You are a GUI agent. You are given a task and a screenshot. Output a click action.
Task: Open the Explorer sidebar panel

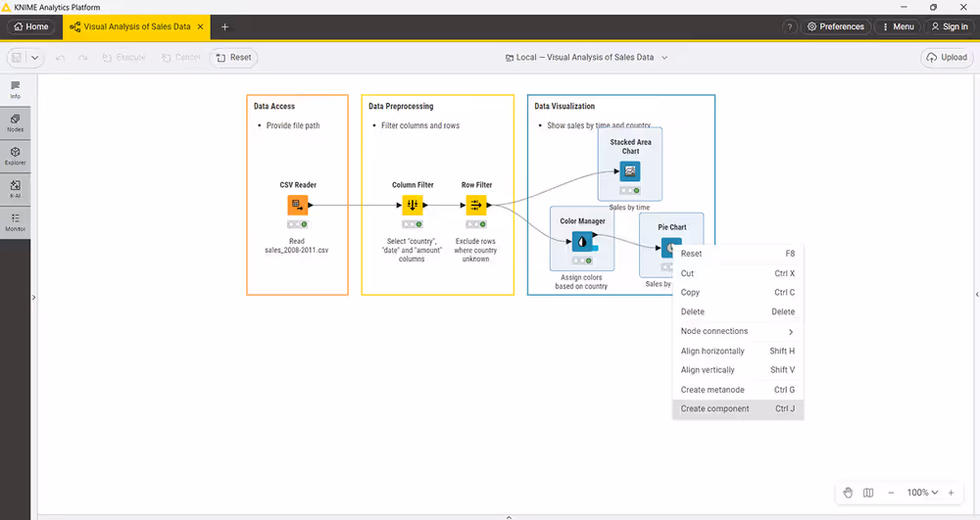16,156
